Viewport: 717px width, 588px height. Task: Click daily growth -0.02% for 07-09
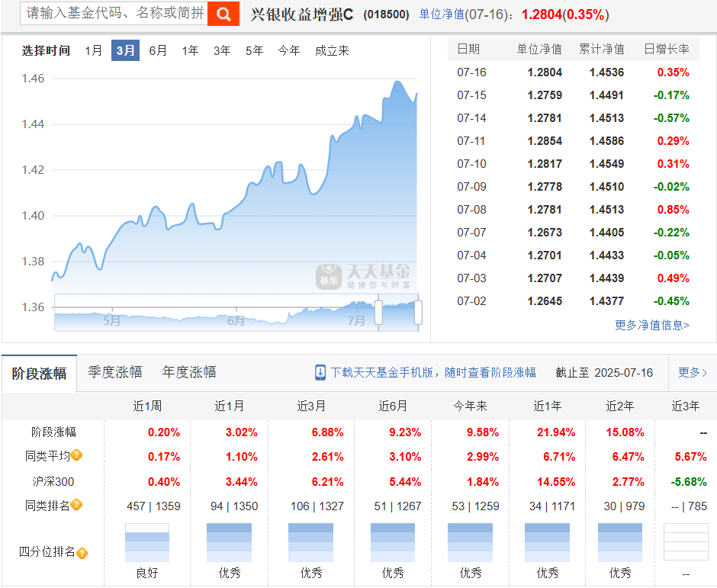(x=671, y=187)
